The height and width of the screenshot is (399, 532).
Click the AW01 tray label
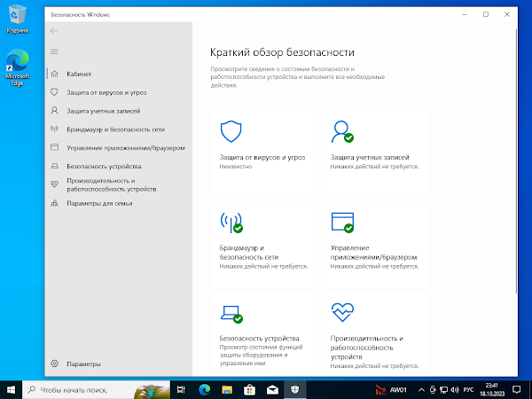point(398,390)
